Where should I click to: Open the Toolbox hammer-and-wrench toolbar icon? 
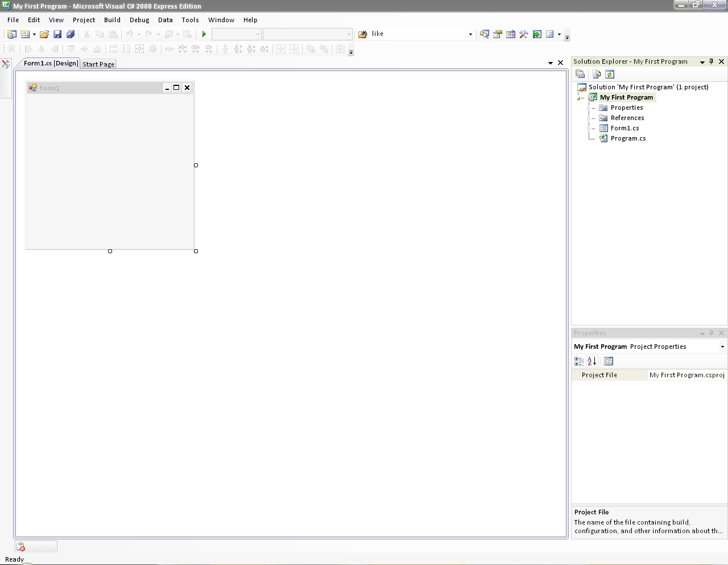pyautogui.click(x=524, y=34)
